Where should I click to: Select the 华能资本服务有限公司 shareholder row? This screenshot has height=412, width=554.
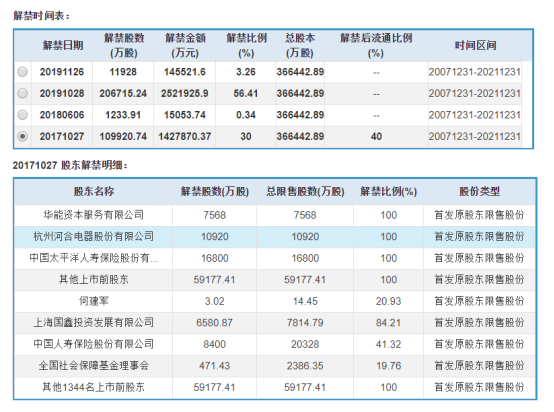click(x=275, y=215)
